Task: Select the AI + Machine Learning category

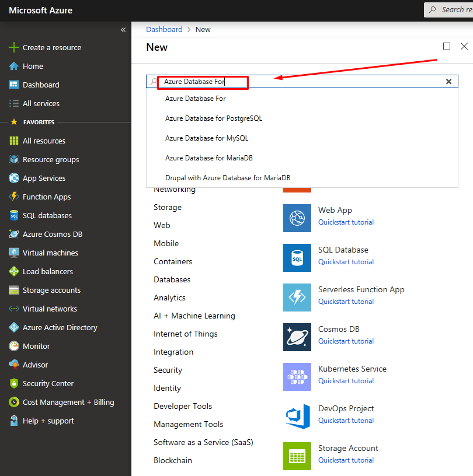Action: pos(194,316)
